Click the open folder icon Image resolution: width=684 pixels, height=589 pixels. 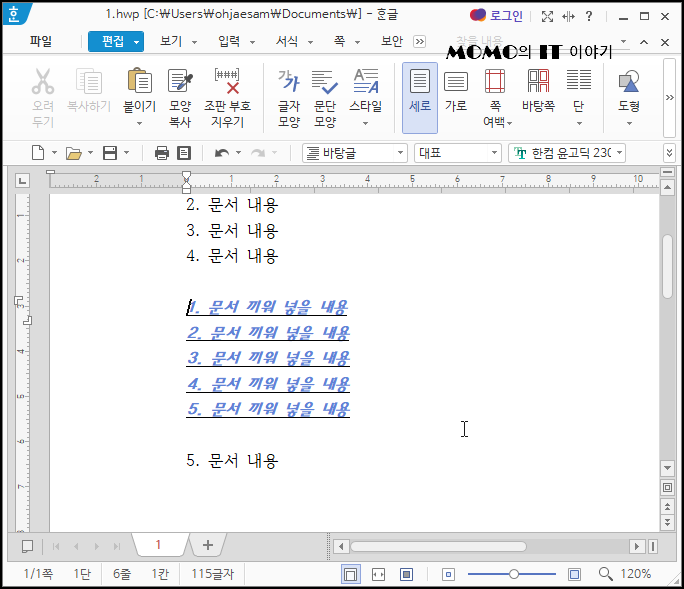[73, 153]
